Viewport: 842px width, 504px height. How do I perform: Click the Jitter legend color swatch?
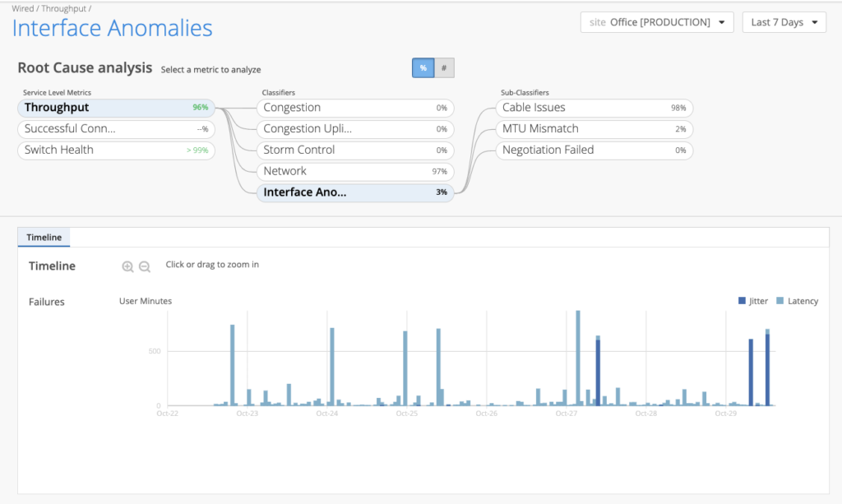pos(742,301)
